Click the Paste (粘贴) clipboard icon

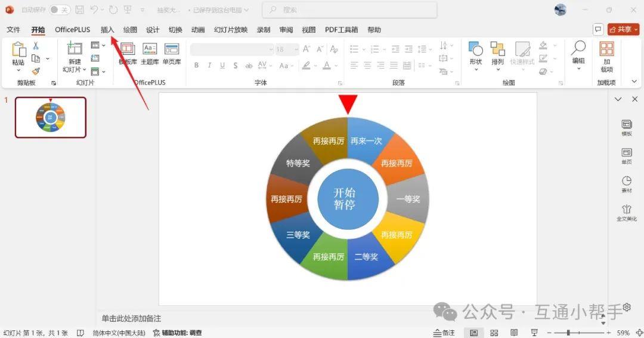point(18,50)
